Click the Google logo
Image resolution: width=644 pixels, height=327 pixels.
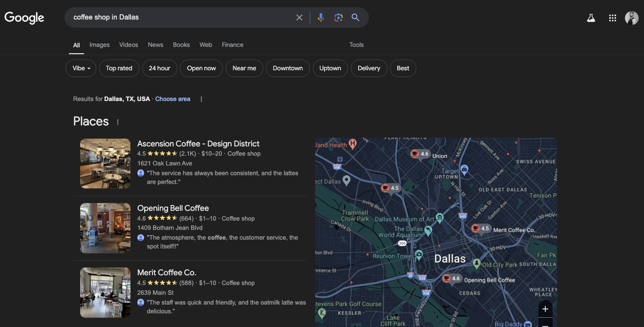pyautogui.click(x=24, y=18)
